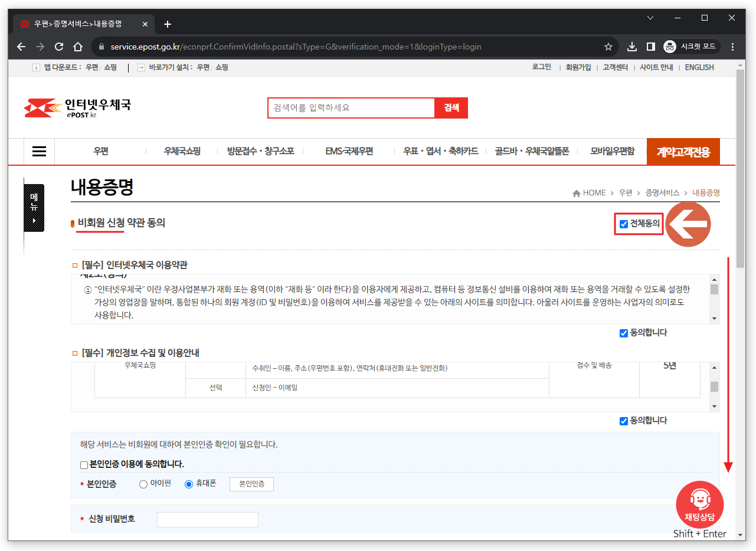Click the HOME breadcrumb icon link
The height and width of the screenshot is (551, 756).
589,193
